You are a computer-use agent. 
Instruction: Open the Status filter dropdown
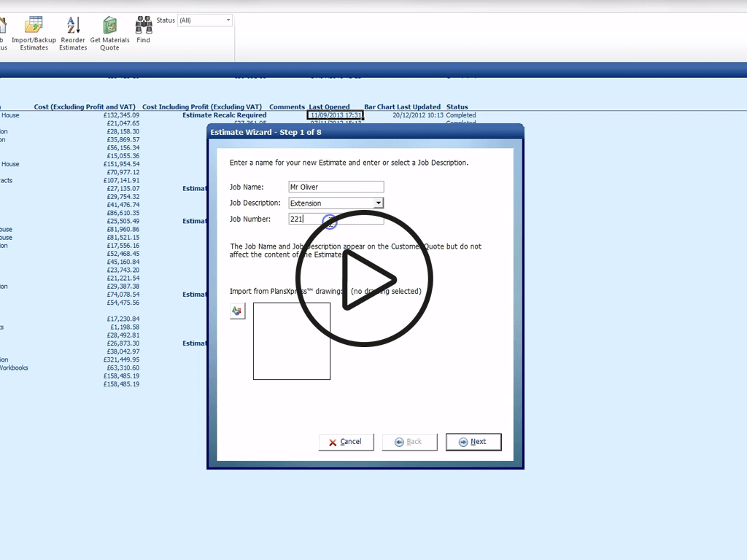click(205, 20)
